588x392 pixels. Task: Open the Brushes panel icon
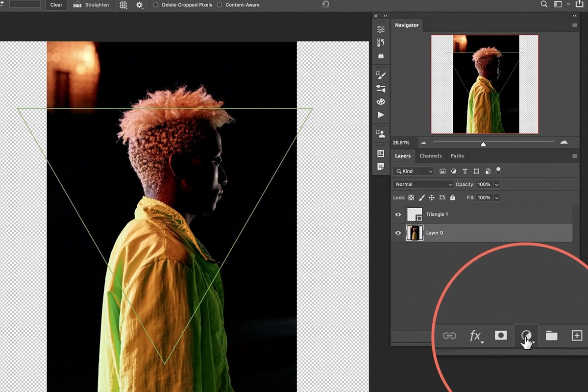381,88
